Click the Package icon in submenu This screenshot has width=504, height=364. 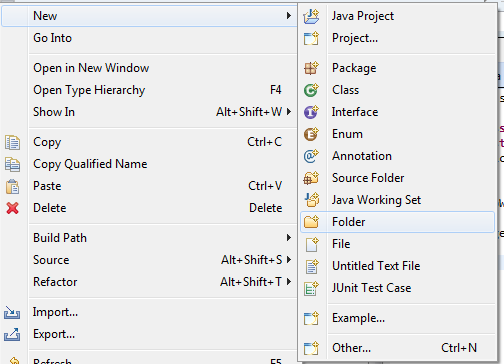(311, 68)
